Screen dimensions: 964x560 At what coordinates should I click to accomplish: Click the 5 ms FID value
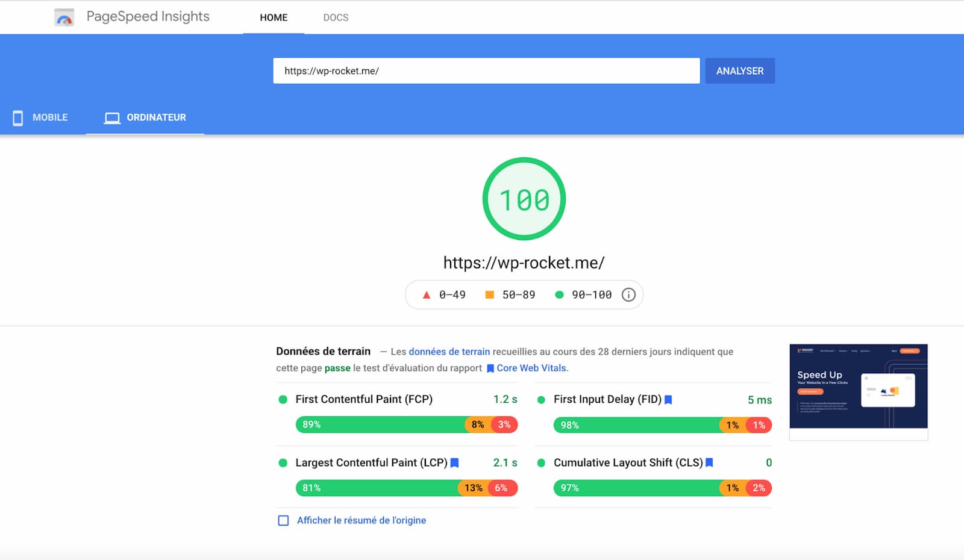coord(760,400)
